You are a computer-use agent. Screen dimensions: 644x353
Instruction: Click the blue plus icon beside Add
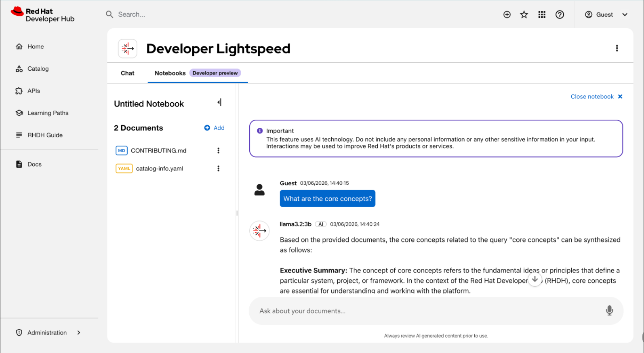pos(207,128)
